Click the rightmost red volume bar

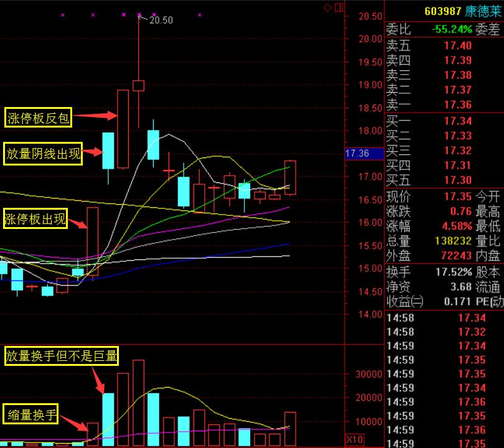(290, 429)
